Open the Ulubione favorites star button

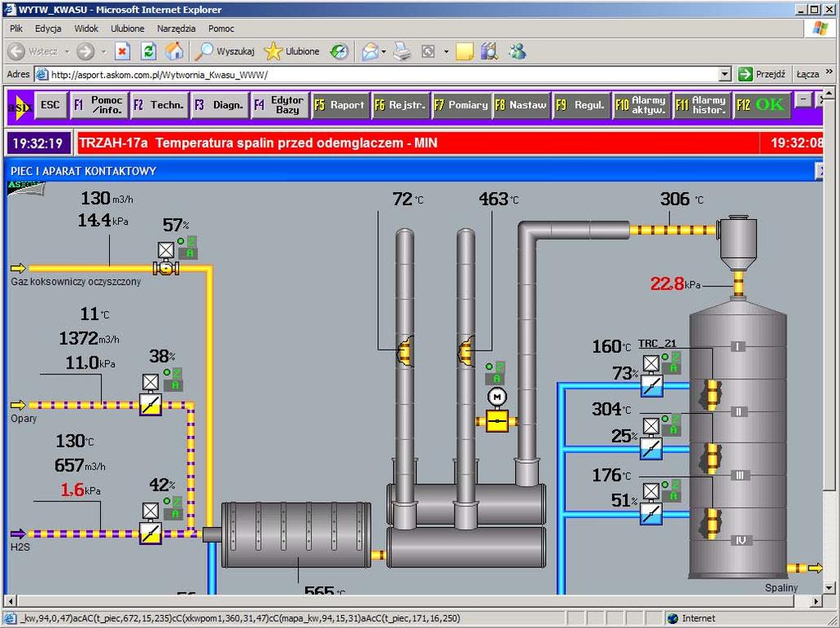click(x=291, y=52)
